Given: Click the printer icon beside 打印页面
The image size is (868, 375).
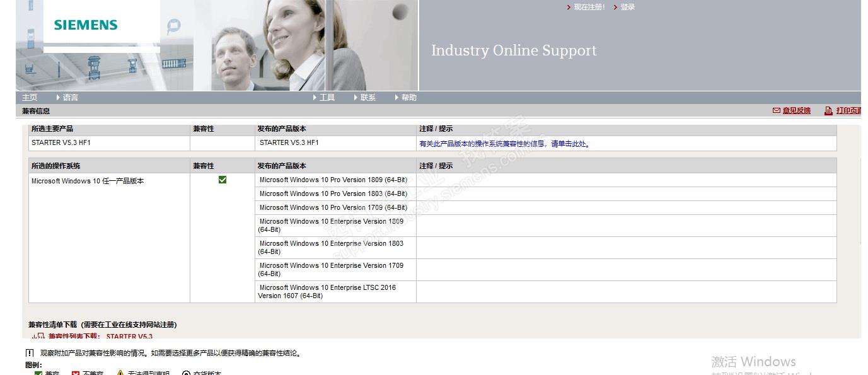Looking at the screenshot, I should tap(829, 111).
